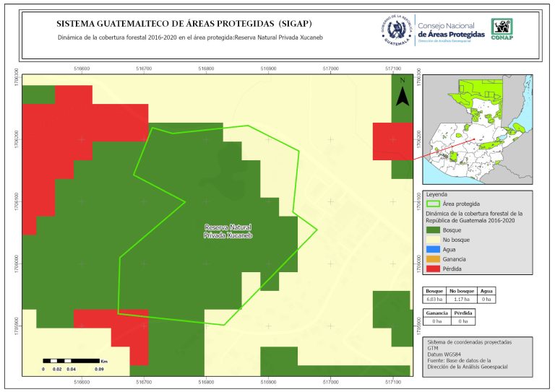Click the Pérdida 0 ha table cell
The height and width of the screenshot is (392, 555).
tap(462, 321)
